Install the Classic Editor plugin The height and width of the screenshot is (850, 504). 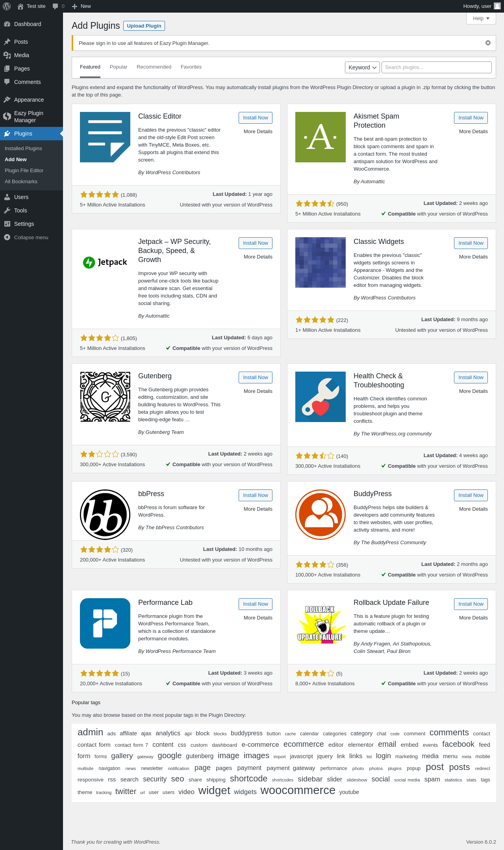click(x=256, y=118)
